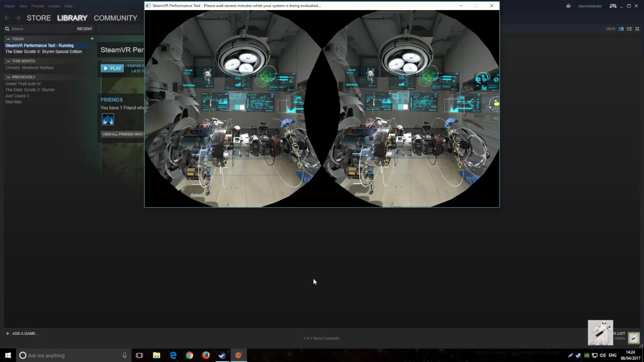The image size is (644, 362).
Task: Select The Elder Scrolls V: Skyrim
Action: 30,89
